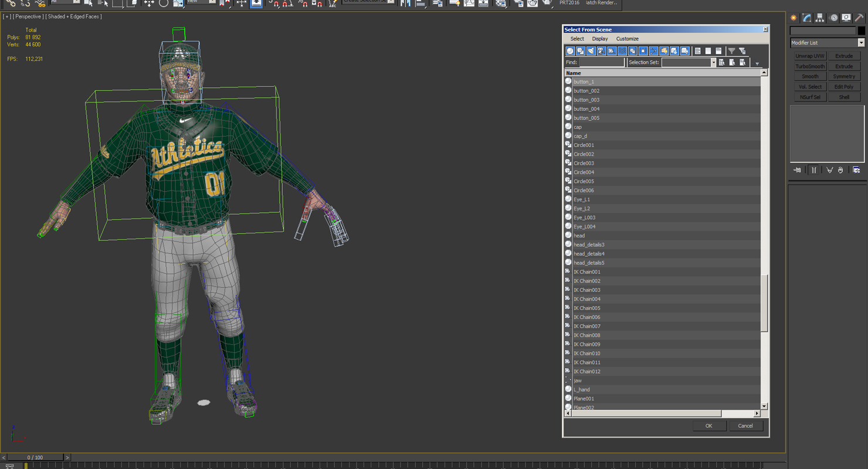Apply the TurboSmooth modifier button
This screenshot has height=469, width=868.
(x=810, y=66)
